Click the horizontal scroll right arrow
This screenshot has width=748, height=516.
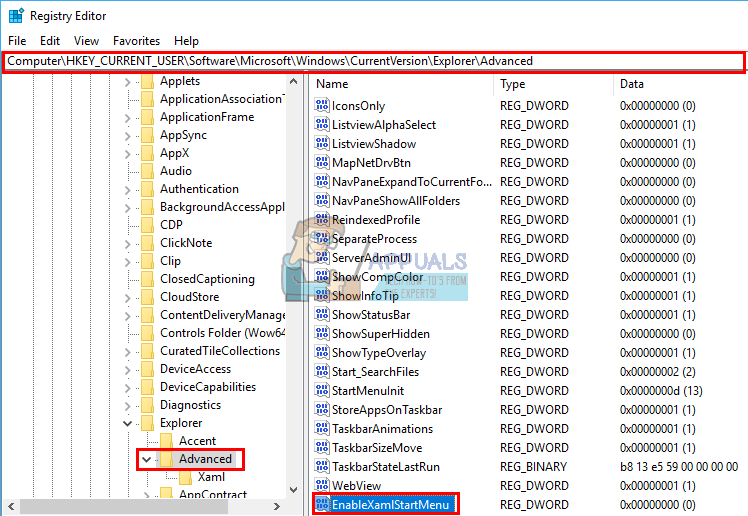coord(277,506)
